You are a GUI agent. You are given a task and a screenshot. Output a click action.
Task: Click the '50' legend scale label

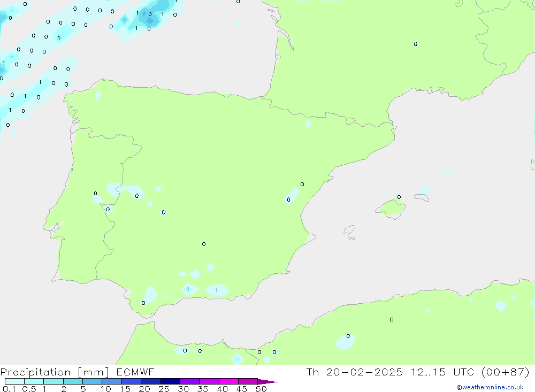pyautogui.click(x=261, y=389)
